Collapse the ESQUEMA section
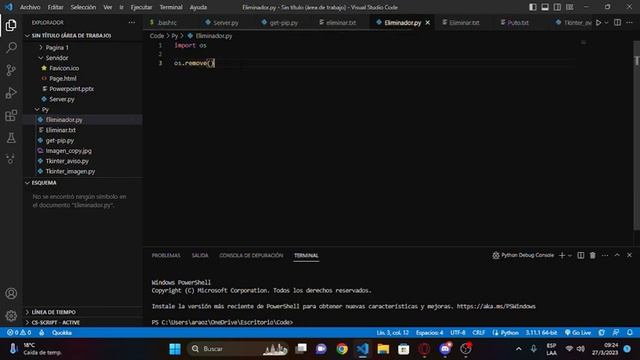 coord(44,183)
